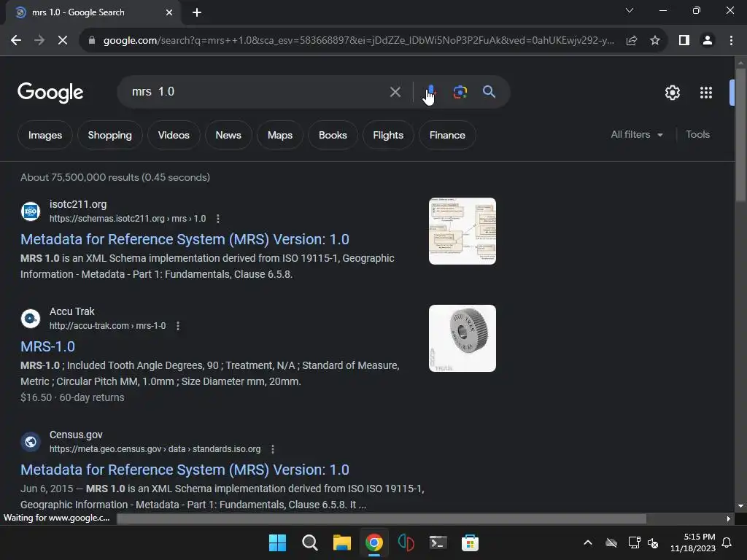This screenshot has width=747, height=560.
Task: Open the MRS-1.0 Accu Trak result
Action: [x=47, y=346]
